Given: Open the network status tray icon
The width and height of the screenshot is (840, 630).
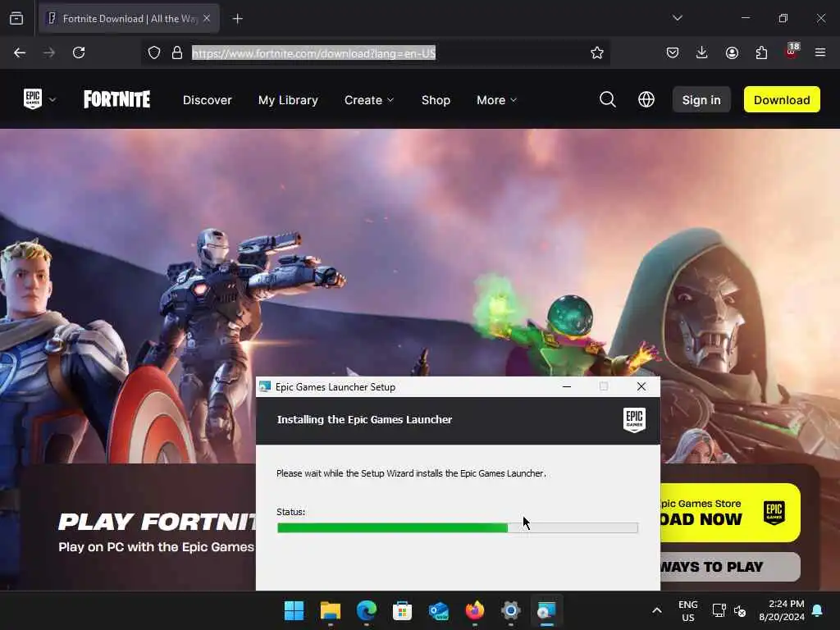Looking at the screenshot, I should (719, 610).
